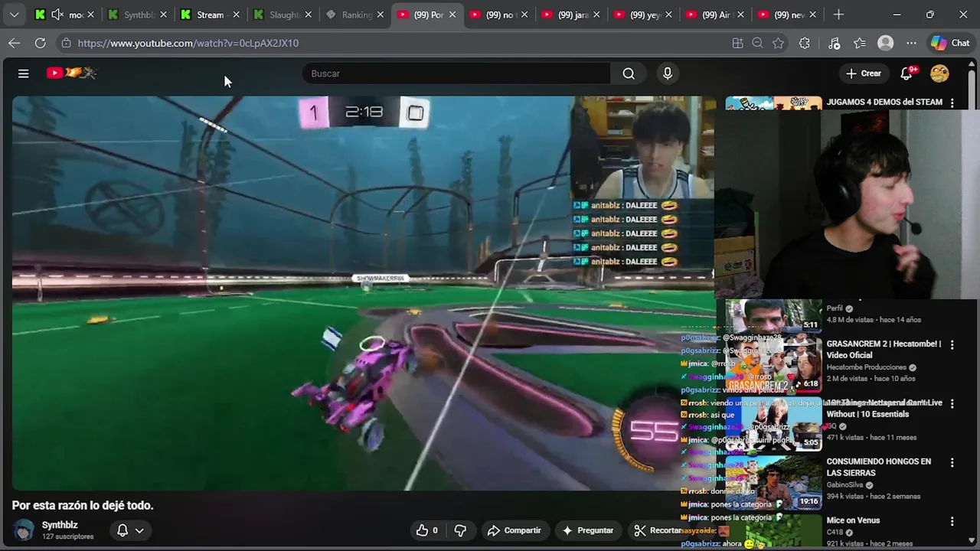This screenshot has width=980, height=551.
Task: Close the Ranking tab
Action: click(380, 15)
